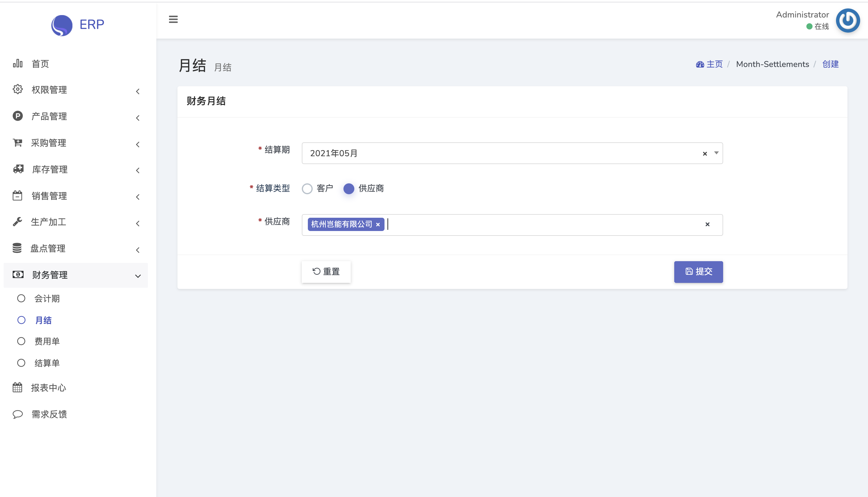Remove the 杭州岂能有限公司 supplier tag
This screenshot has width=868, height=497.
[x=378, y=225]
